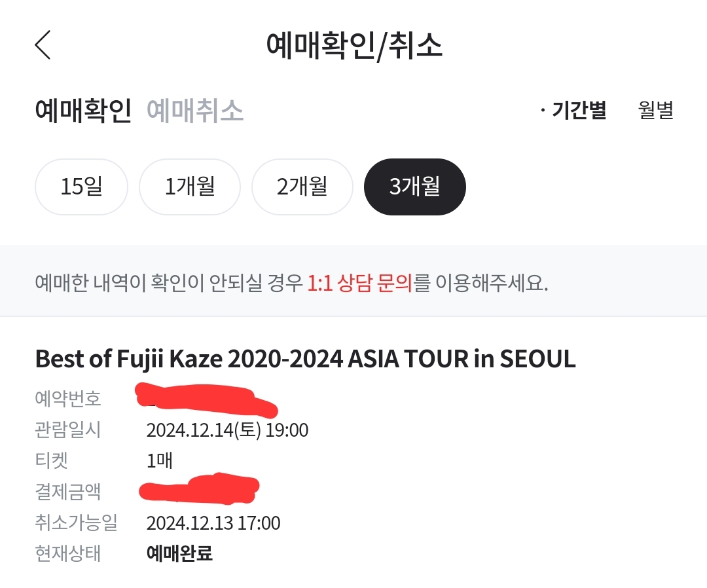Tap the 결제금액 label

(68, 492)
